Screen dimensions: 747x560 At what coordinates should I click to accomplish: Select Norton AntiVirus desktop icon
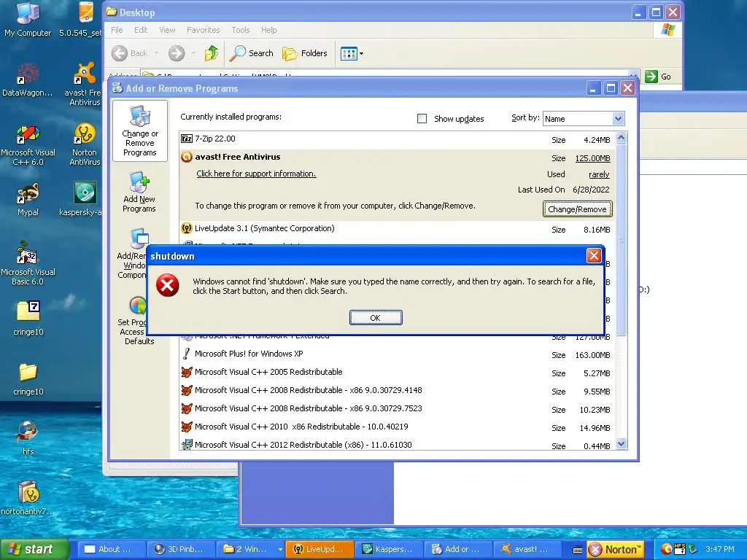tap(85, 144)
